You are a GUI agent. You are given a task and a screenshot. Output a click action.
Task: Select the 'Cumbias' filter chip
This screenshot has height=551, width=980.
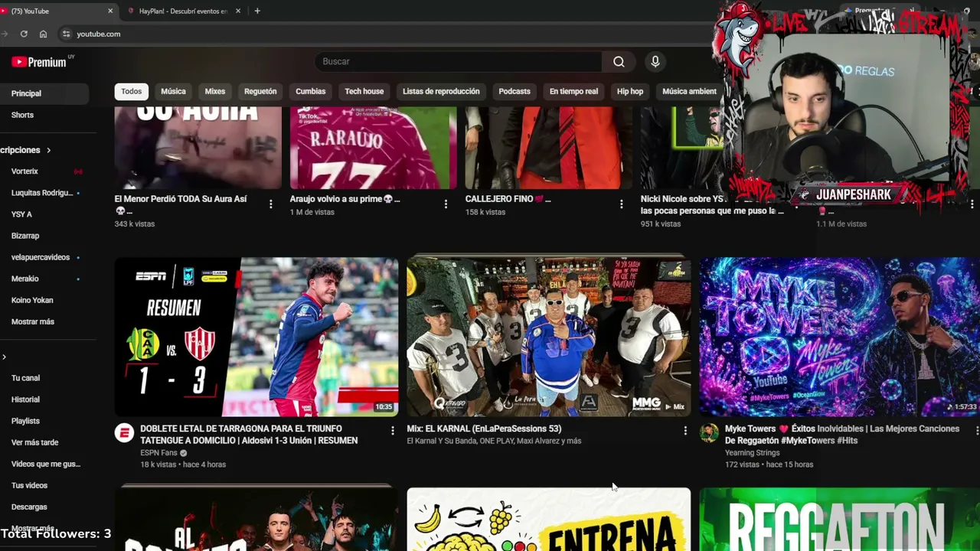311,91
